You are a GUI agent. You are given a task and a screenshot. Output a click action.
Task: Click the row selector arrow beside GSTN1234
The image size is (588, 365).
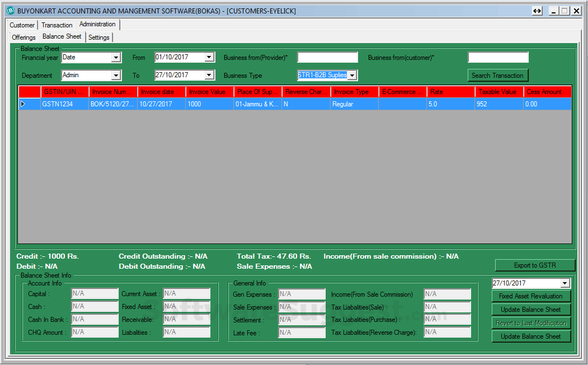(23, 104)
